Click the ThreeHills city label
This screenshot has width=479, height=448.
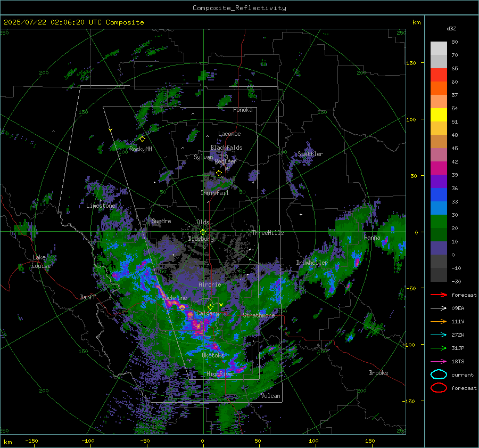coord(268,233)
